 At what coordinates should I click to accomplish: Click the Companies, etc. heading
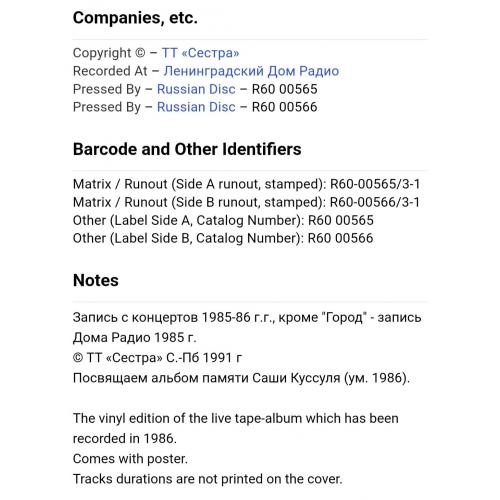click(135, 18)
